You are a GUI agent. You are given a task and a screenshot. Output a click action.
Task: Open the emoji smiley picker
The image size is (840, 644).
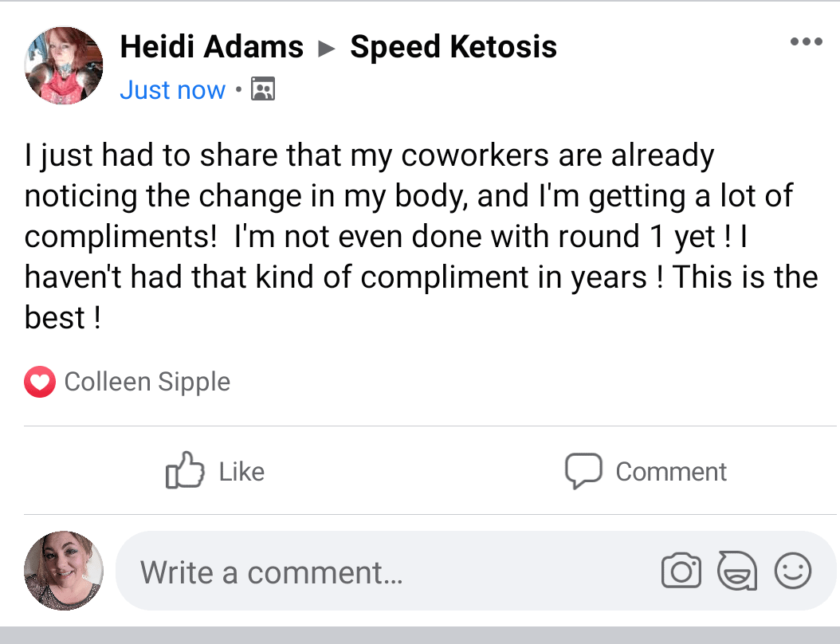(x=793, y=571)
